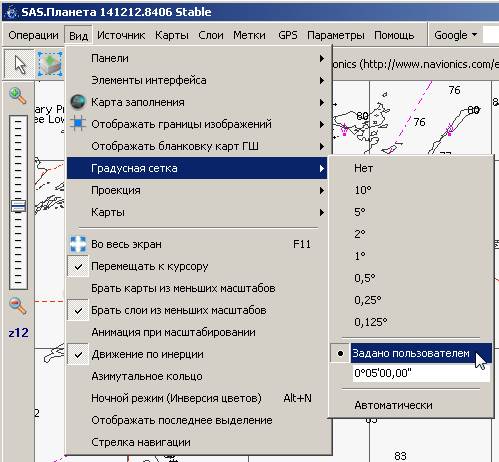The height and width of the screenshot is (462, 499).
Task: Expand Карта заполнения submenu
Action: (197, 102)
